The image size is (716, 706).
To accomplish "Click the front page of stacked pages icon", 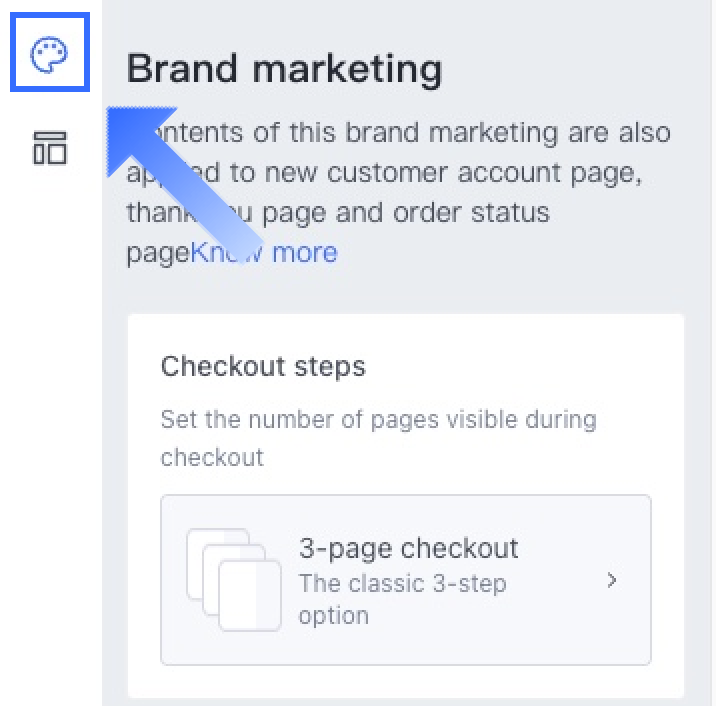I will [x=250, y=595].
